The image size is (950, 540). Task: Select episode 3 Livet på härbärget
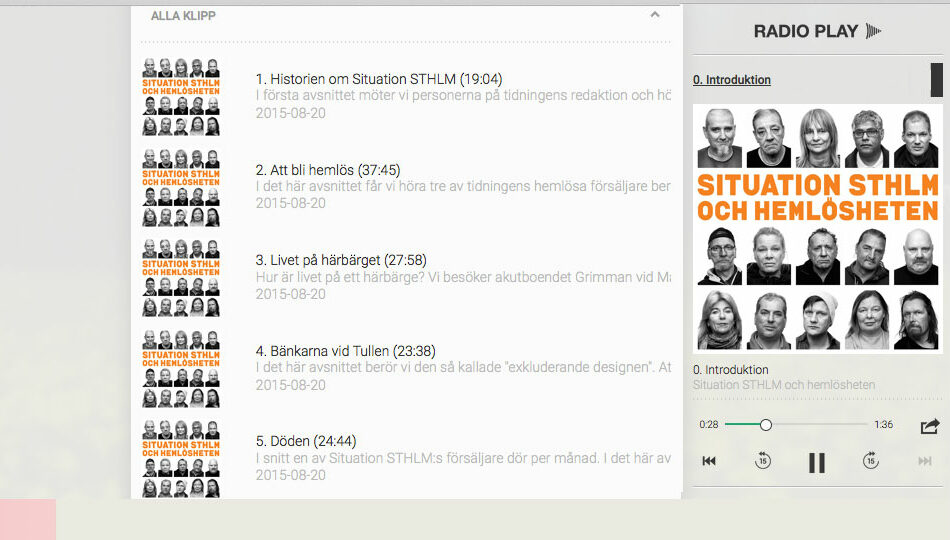pyautogui.click(x=340, y=260)
